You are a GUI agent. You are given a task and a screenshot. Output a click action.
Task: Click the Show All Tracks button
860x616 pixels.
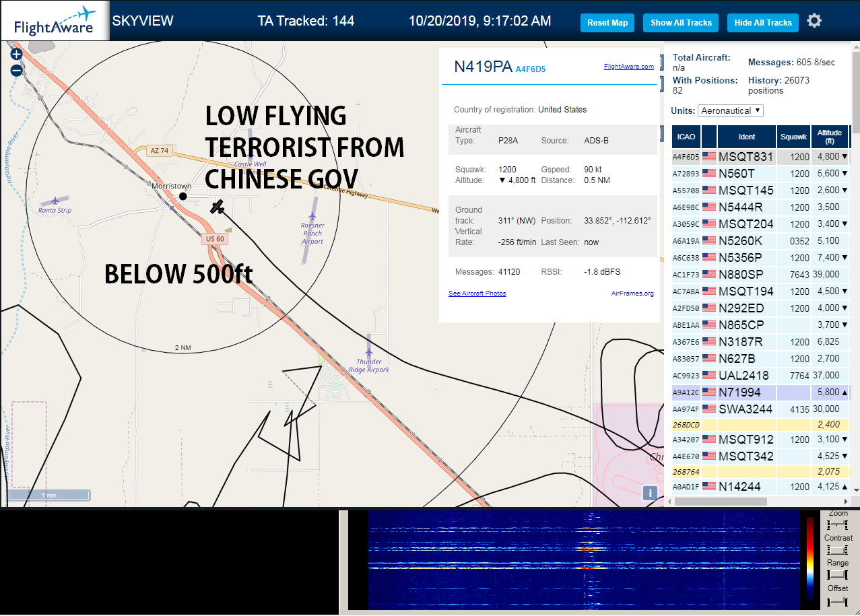click(x=681, y=22)
